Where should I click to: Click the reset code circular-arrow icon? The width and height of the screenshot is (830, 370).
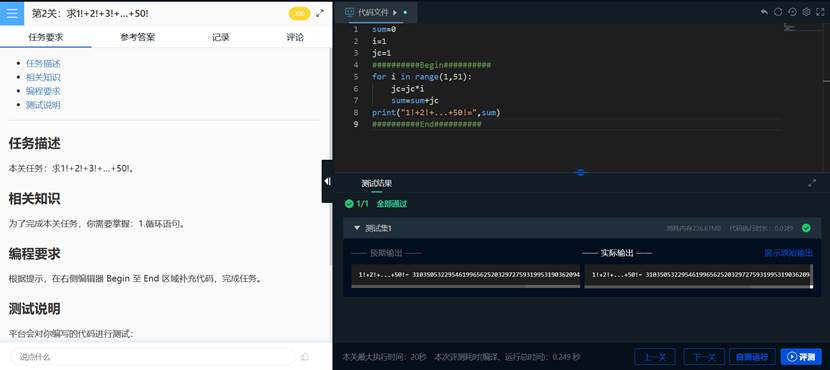tap(792, 12)
